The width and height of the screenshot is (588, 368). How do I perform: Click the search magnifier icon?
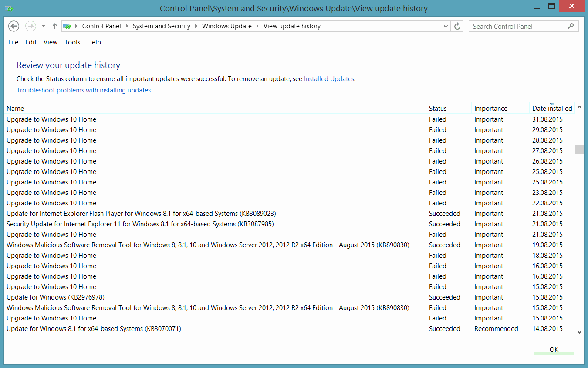(571, 26)
